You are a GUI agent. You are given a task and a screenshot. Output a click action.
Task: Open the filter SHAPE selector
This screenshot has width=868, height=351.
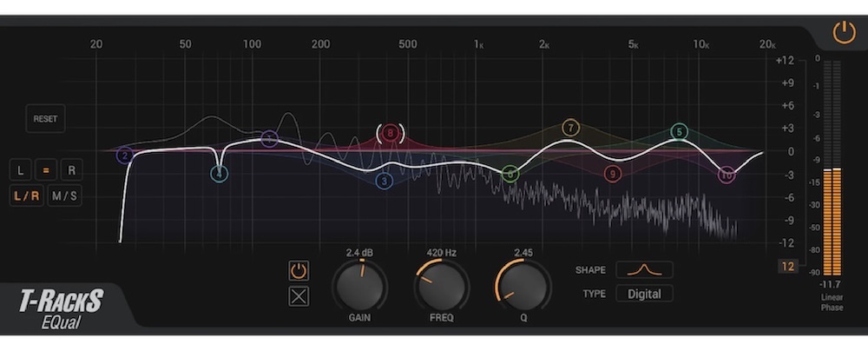coord(644,269)
